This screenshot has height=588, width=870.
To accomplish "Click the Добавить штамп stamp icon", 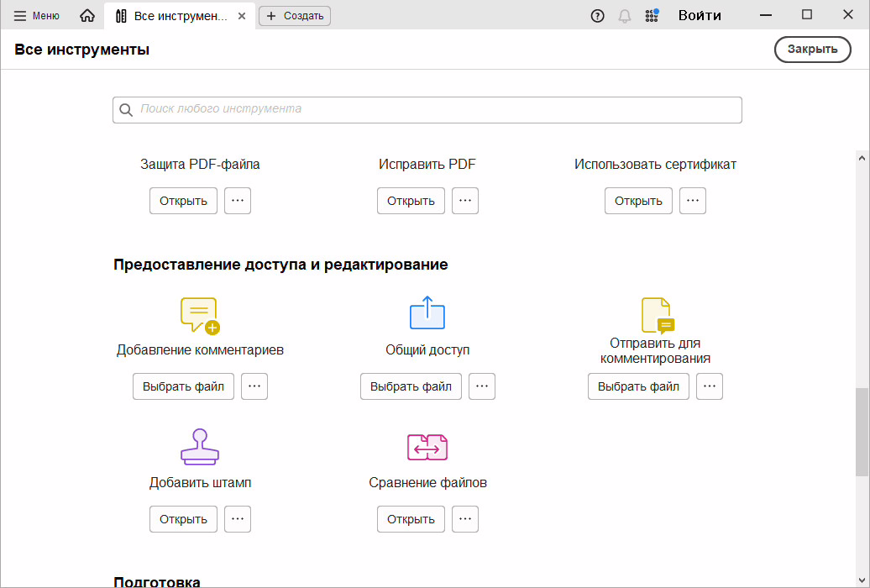I will [x=200, y=447].
